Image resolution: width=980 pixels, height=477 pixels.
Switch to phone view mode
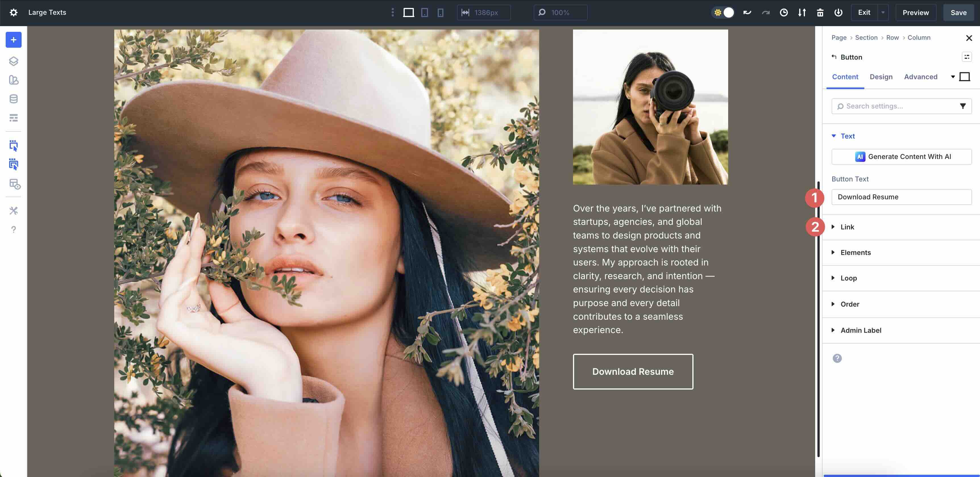tap(440, 12)
